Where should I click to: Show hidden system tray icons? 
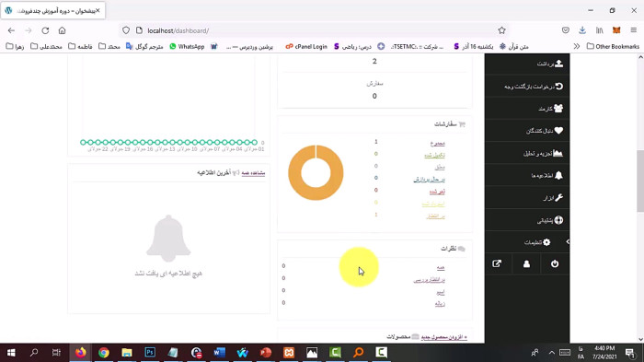coord(552,353)
